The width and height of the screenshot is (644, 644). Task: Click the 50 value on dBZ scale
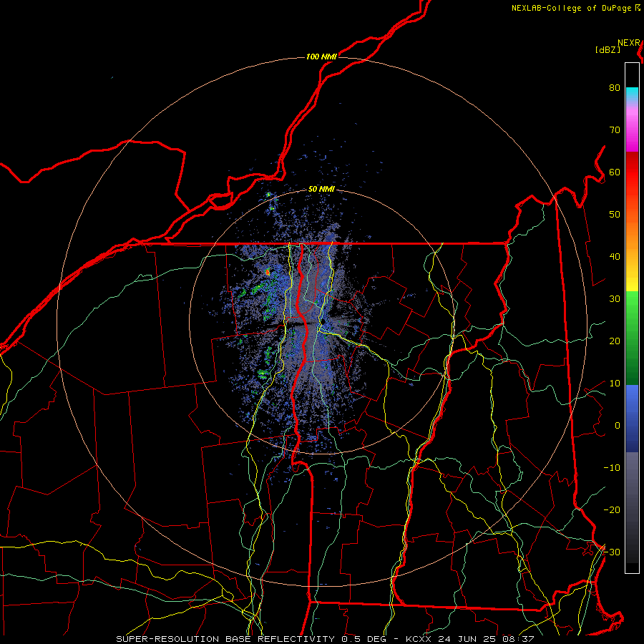[x=615, y=215]
